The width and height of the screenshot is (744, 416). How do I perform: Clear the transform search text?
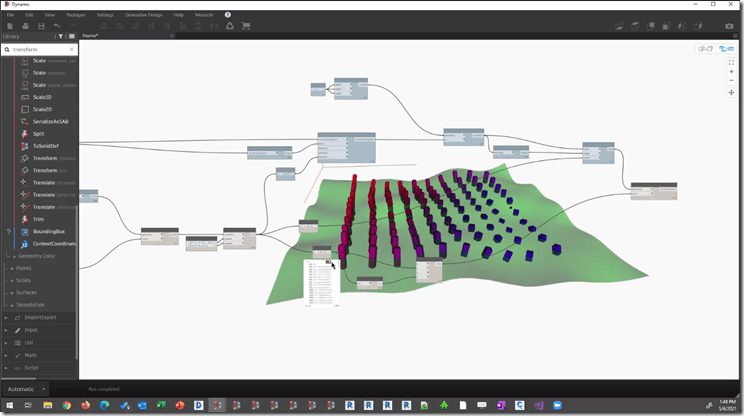tap(71, 48)
